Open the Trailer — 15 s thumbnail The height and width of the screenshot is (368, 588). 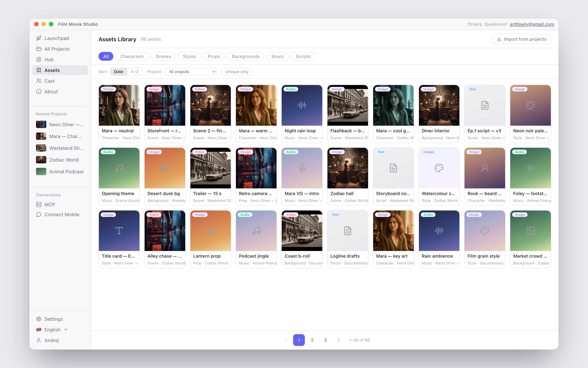tap(210, 168)
